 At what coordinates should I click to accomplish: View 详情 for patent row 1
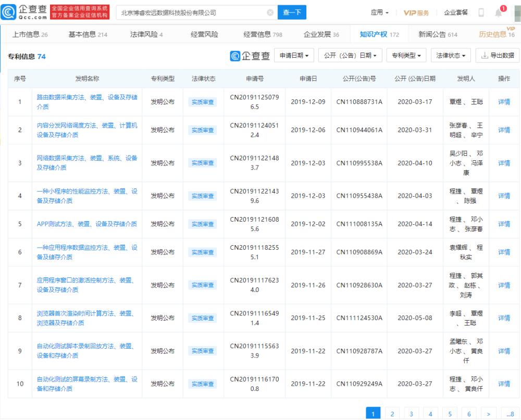(x=504, y=102)
